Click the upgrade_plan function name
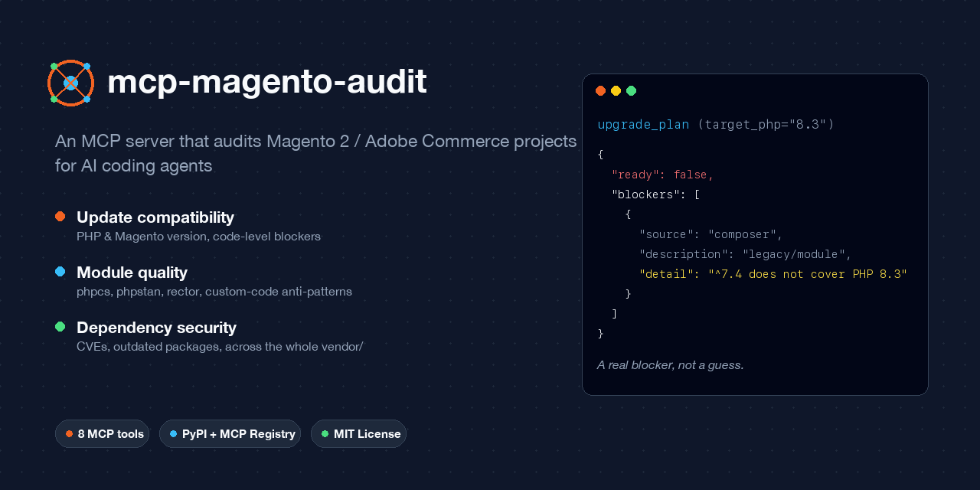 (643, 124)
